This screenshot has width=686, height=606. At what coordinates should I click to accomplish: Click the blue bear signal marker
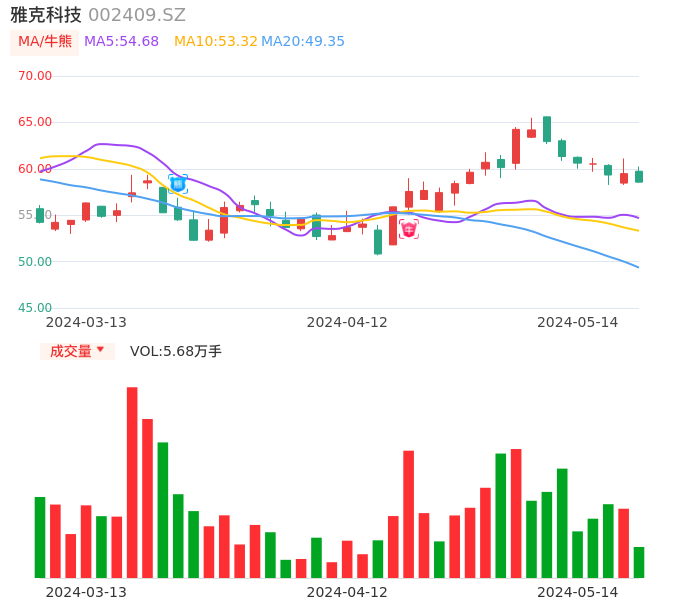(178, 183)
